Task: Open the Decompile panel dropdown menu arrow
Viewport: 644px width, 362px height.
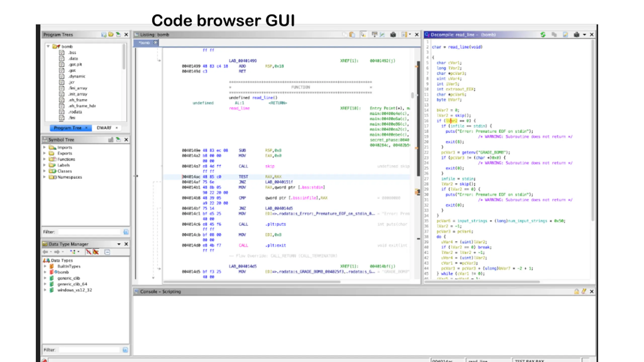Action: pyautogui.click(x=584, y=34)
